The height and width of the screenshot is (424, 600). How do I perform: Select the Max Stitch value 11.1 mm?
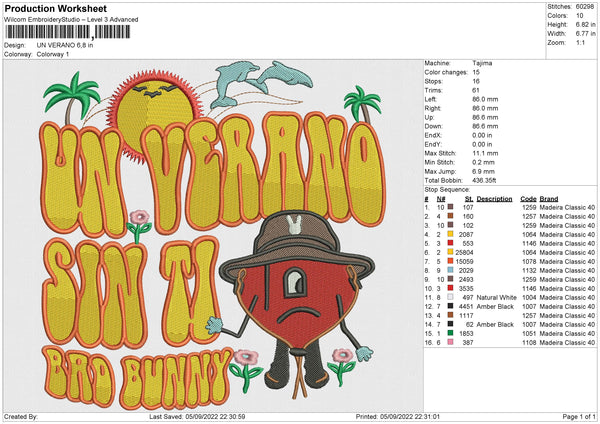click(485, 153)
